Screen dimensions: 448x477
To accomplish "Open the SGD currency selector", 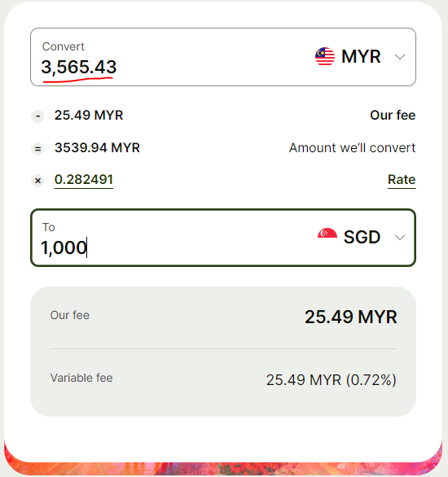I will (x=362, y=237).
